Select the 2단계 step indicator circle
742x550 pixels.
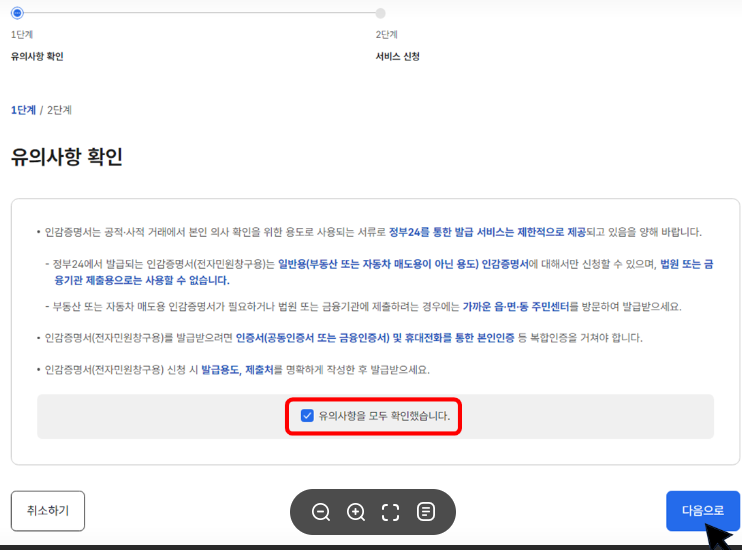[x=380, y=13]
